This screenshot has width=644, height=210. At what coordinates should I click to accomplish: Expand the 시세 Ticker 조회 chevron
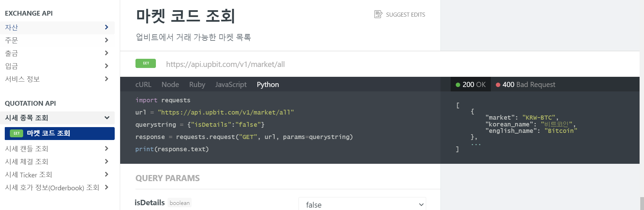point(107,174)
